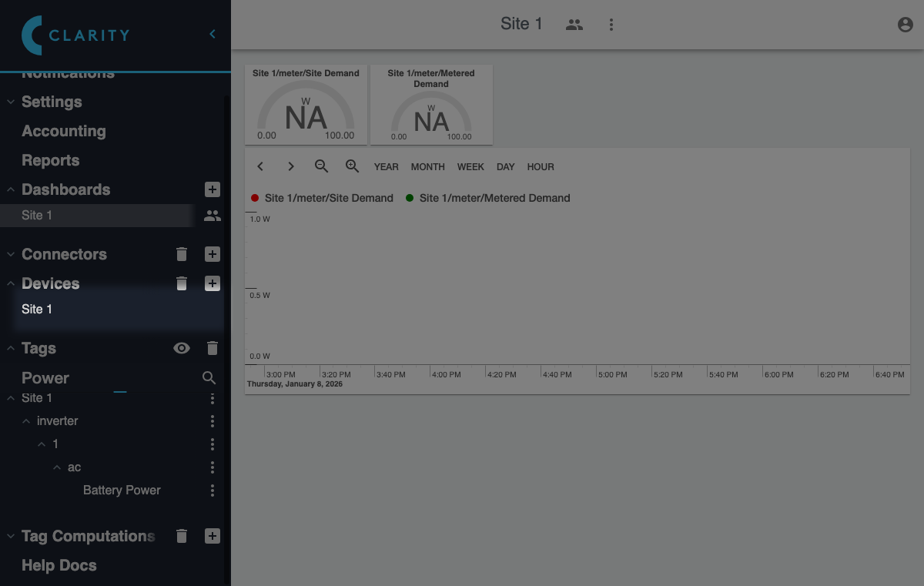
Task: Expand the Settings section
Action: [11, 102]
